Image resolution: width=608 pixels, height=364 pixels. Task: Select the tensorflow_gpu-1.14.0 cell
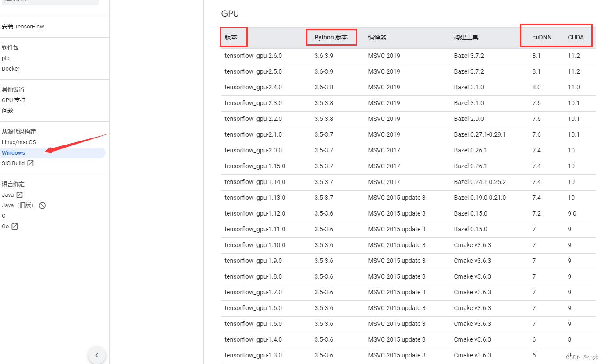pyautogui.click(x=255, y=182)
